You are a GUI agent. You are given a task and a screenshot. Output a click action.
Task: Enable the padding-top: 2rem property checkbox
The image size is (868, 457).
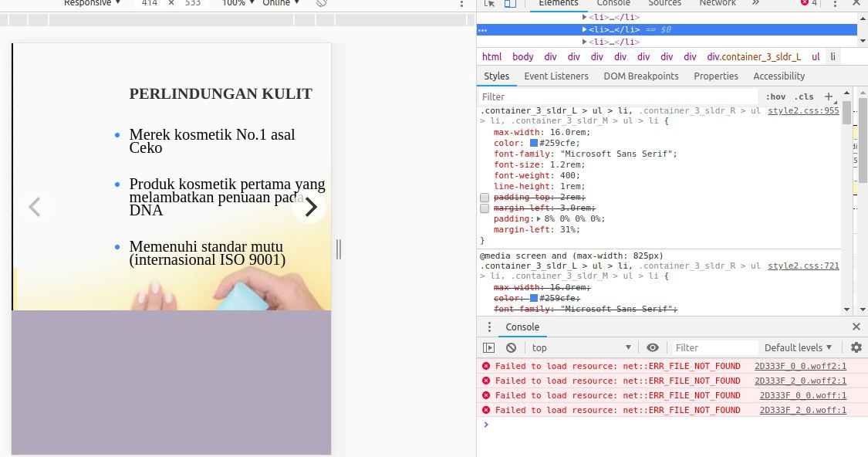[485, 198]
